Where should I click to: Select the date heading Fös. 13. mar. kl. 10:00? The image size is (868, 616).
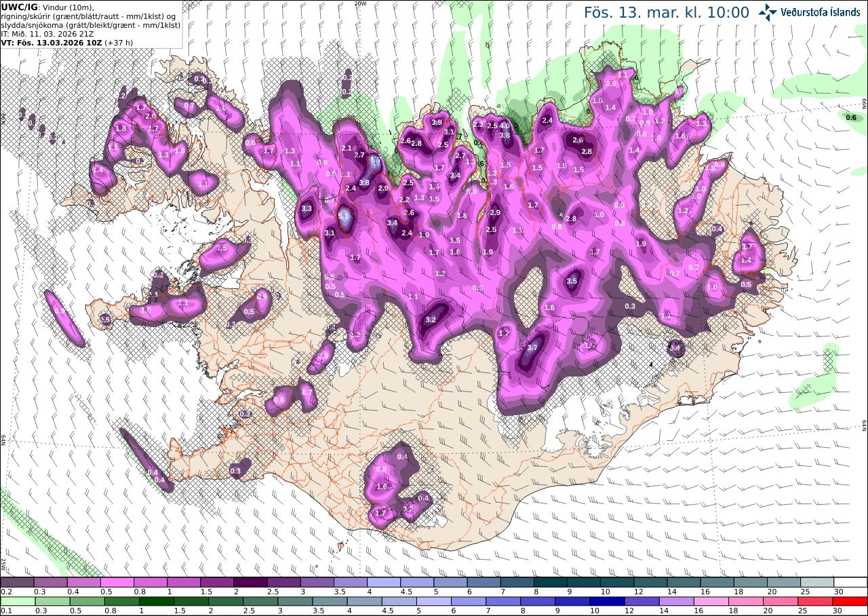[x=667, y=13]
